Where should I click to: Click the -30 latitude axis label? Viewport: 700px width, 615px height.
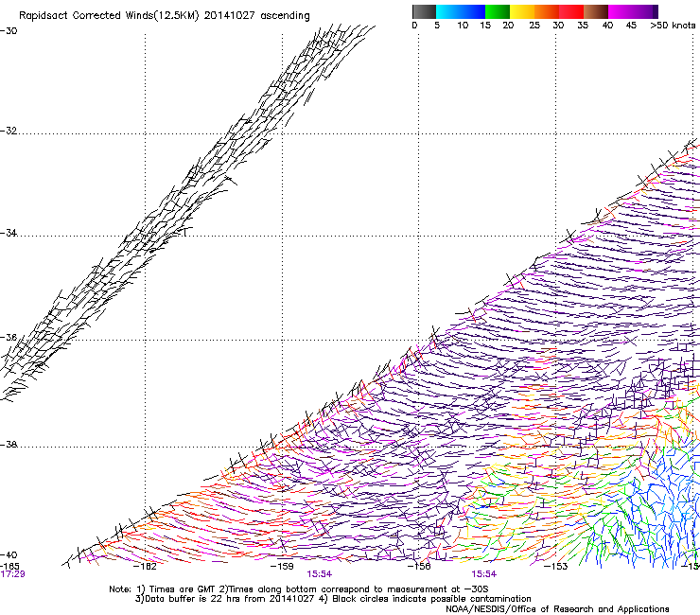tap(9, 31)
